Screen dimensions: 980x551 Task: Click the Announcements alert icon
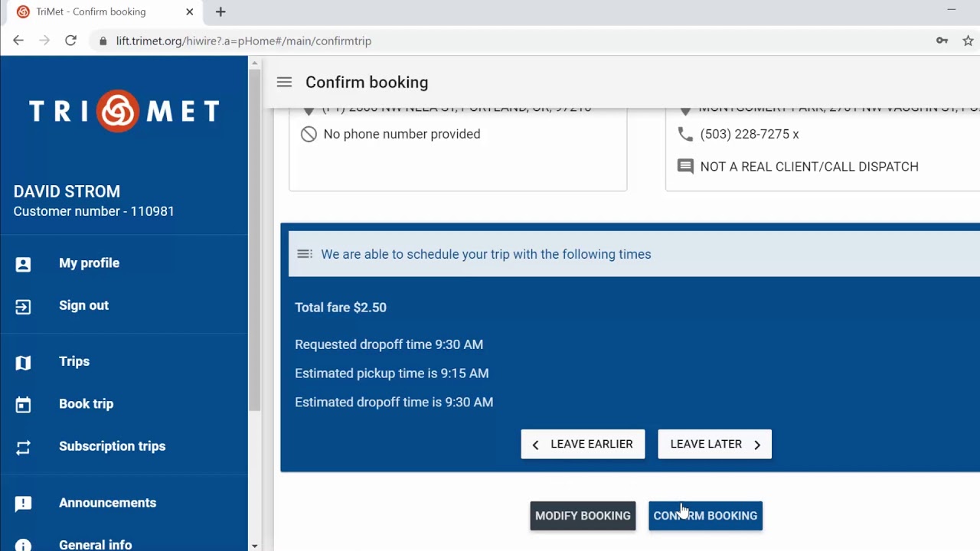coord(23,504)
